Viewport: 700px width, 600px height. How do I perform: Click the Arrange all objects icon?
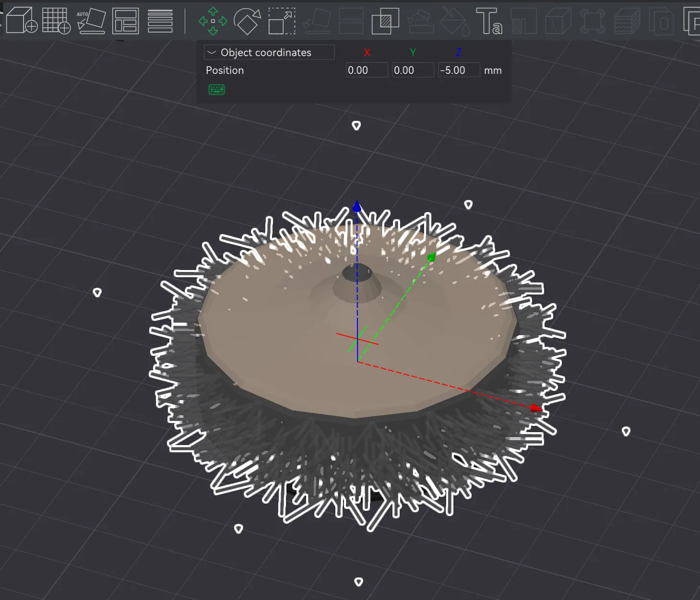(126, 21)
